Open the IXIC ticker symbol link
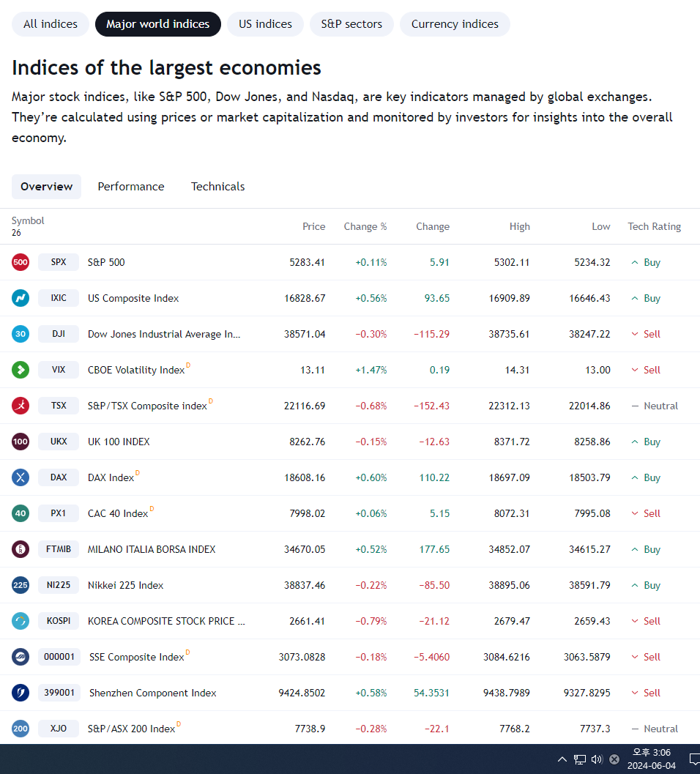This screenshot has width=700, height=774. [59, 298]
